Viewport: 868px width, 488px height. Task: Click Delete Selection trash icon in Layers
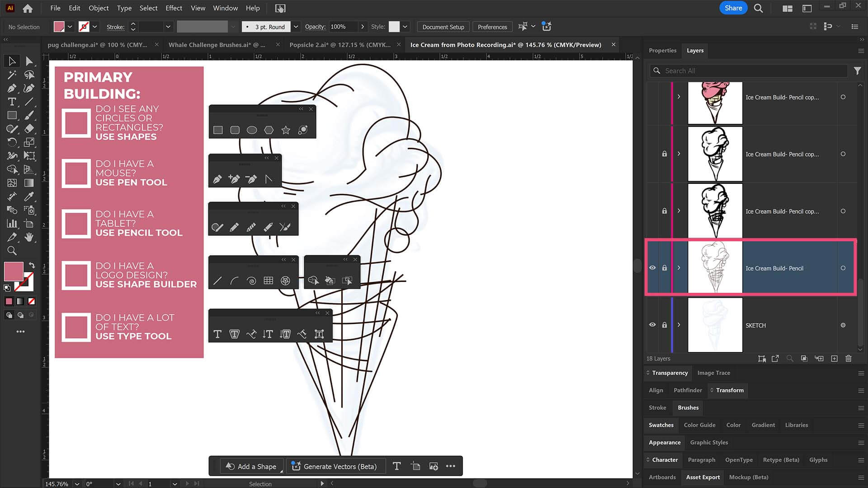coord(849,358)
